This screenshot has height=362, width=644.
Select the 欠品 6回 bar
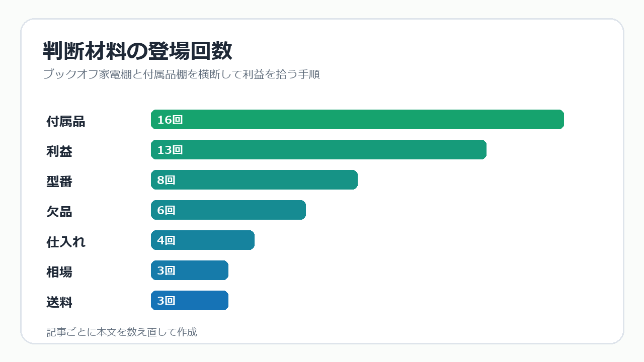228,210
